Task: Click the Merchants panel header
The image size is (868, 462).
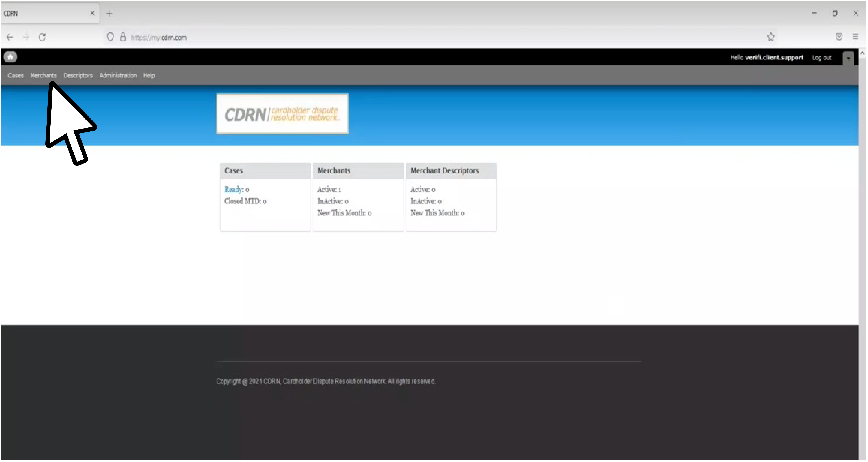Action: (x=358, y=171)
